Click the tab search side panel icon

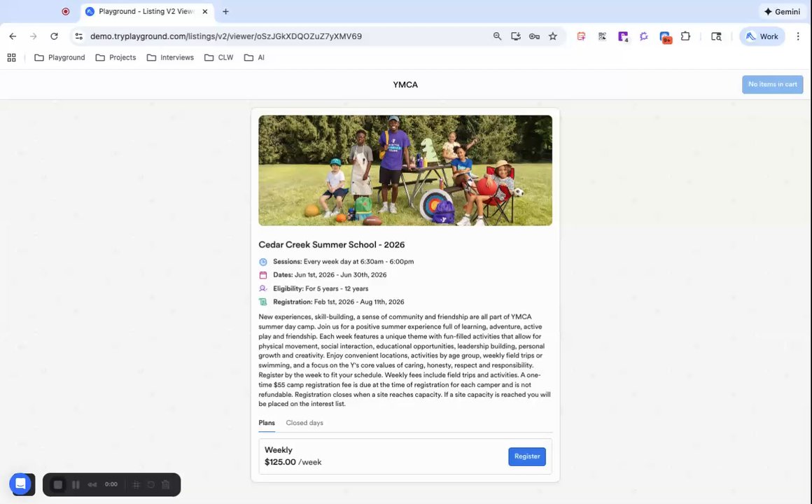(716, 36)
